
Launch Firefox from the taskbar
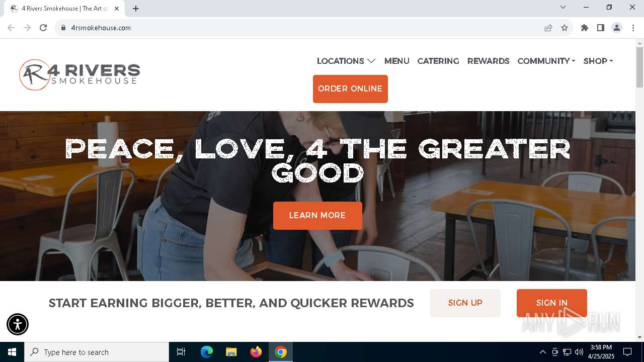(x=256, y=352)
